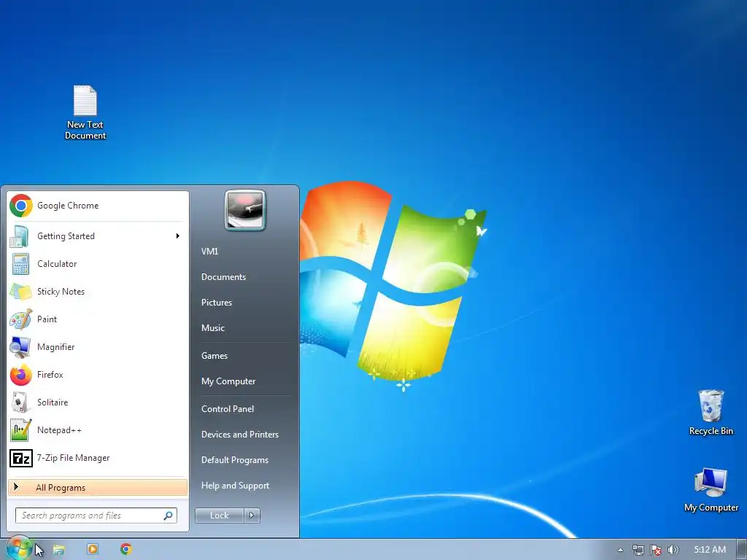
Task: Expand Getting Started submenu arrow
Action: (x=178, y=236)
